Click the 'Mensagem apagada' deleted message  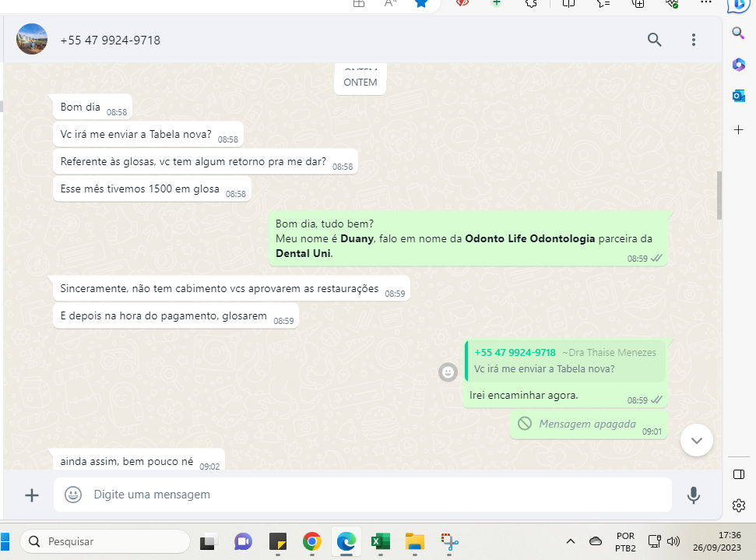pos(589,424)
